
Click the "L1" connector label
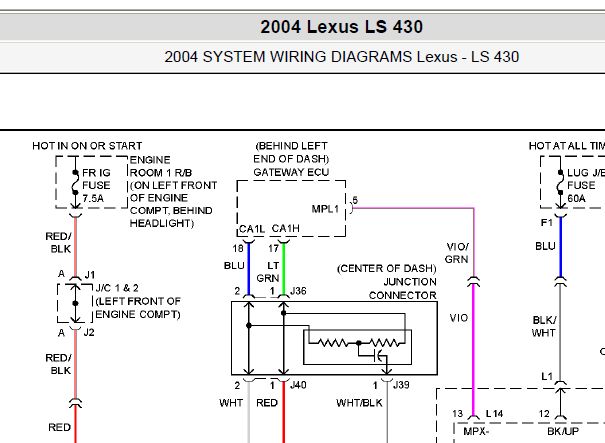[547, 377]
